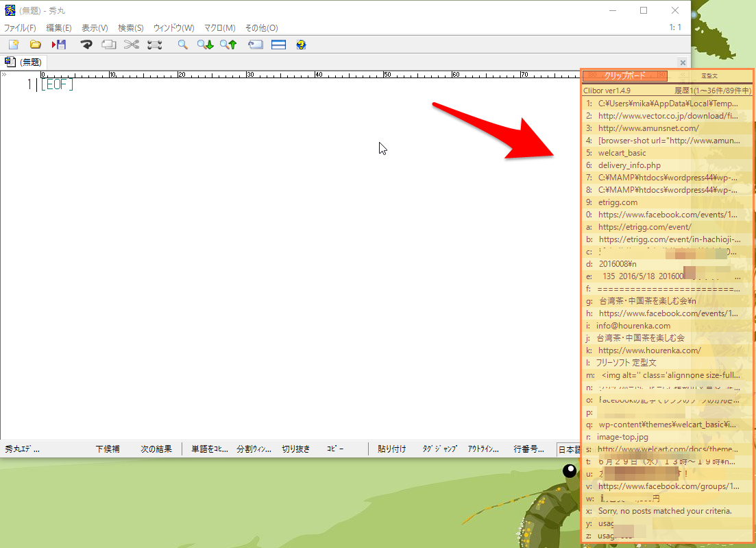
Task: Select the (無題) document tab
Action: pos(24,62)
